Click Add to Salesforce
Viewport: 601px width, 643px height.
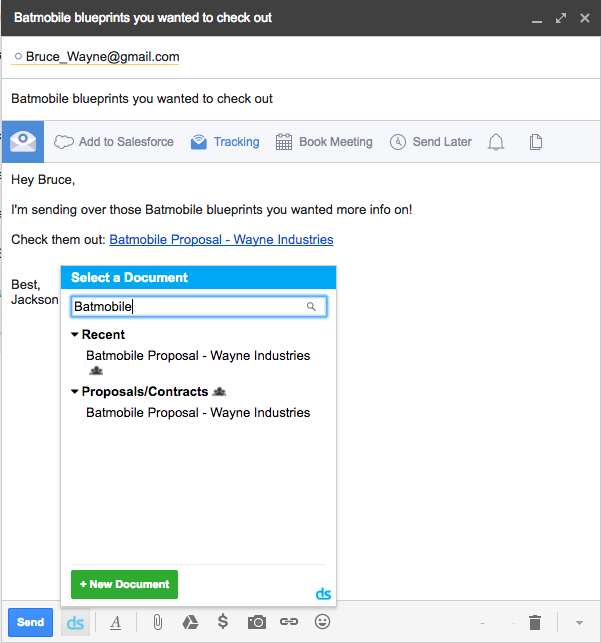[x=114, y=142]
